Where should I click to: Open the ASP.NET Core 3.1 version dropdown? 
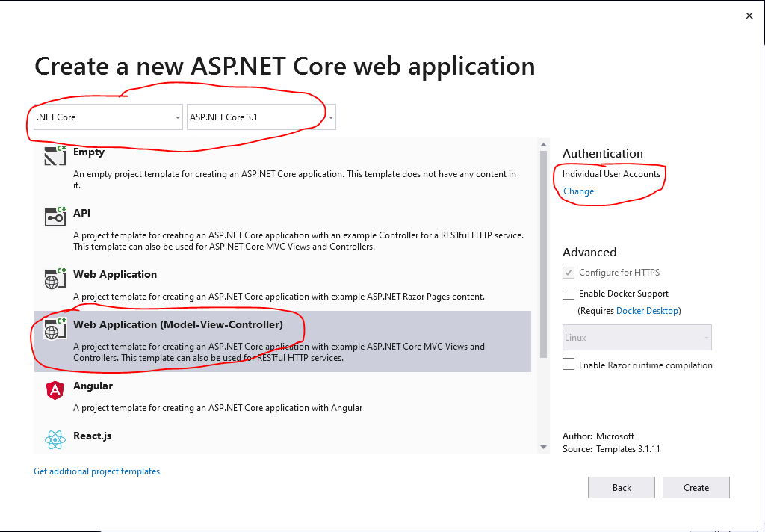261,117
